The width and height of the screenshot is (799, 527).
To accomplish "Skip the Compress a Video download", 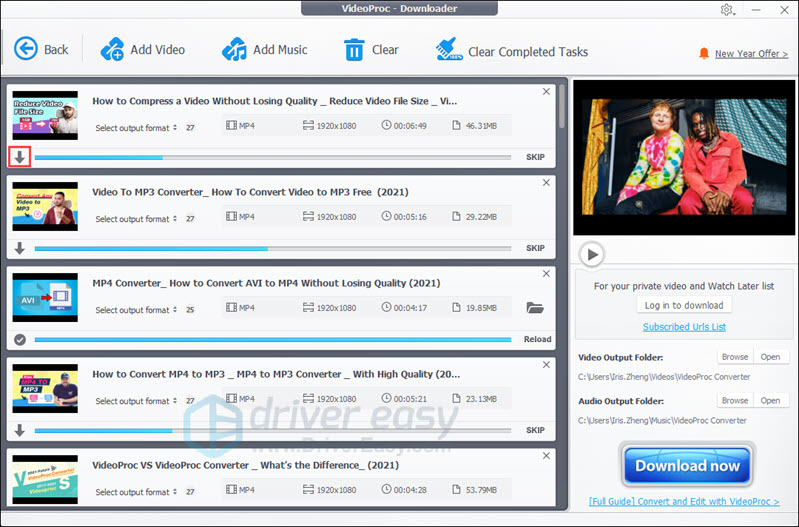I will click(535, 157).
